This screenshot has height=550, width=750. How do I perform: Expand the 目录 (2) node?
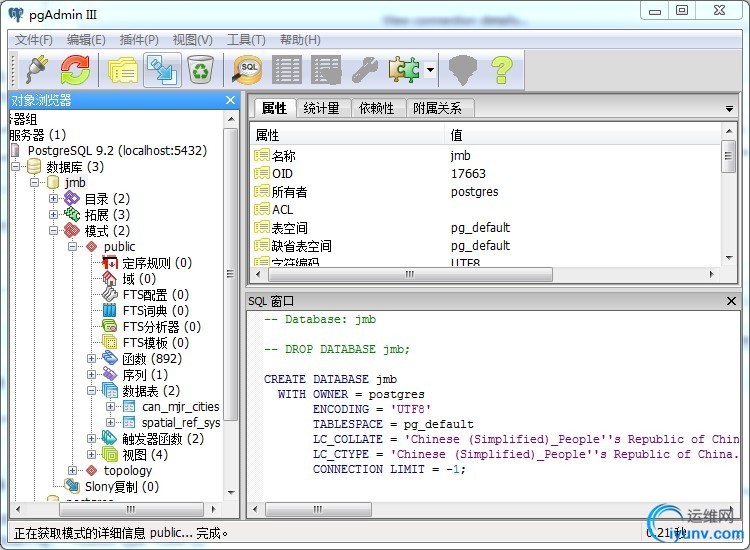(54, 198)
